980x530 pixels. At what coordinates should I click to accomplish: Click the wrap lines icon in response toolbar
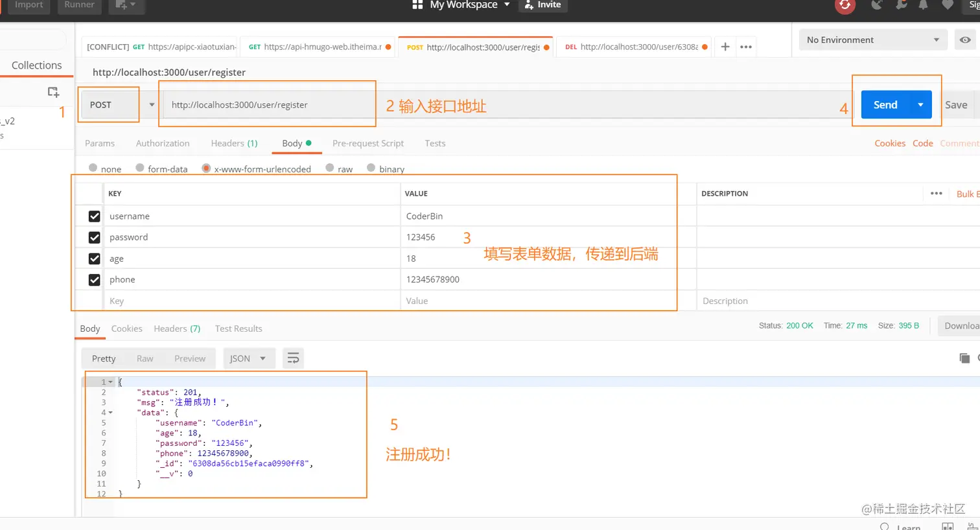293,358
